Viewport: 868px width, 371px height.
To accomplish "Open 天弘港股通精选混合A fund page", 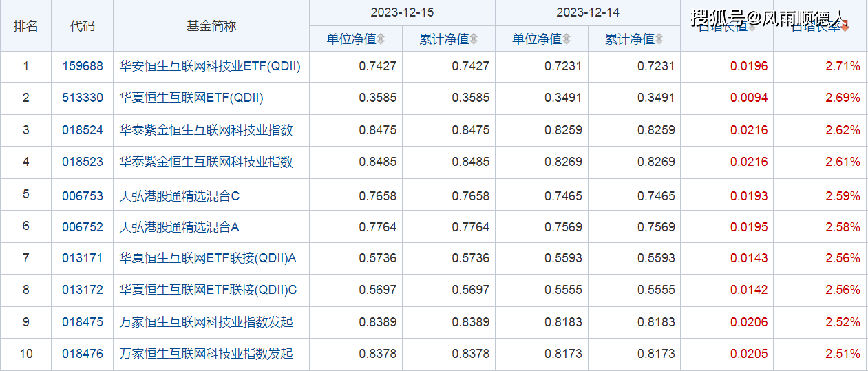I will (x=180, y=226).
